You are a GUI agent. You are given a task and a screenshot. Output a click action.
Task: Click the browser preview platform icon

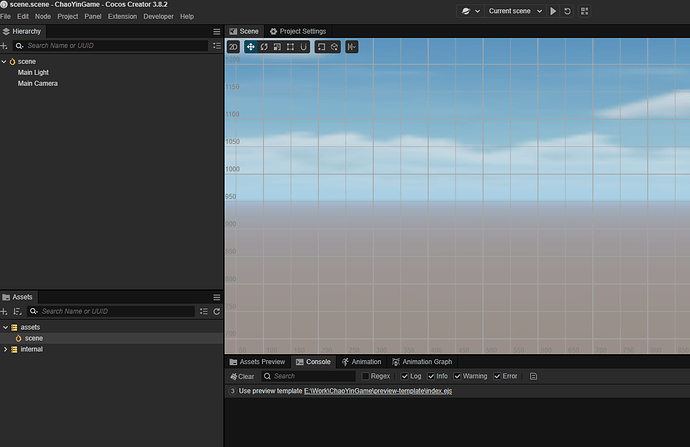(466, 11)
